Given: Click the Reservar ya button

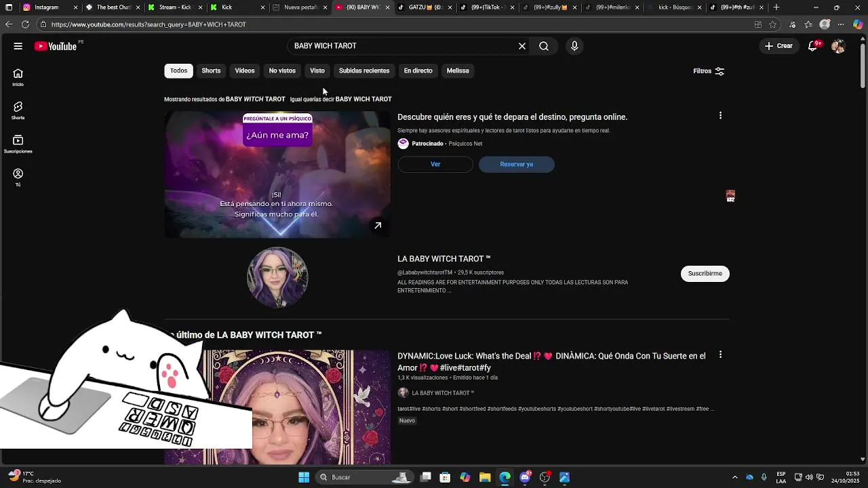Looking at the screenshot, I should (x=517, y=164).
